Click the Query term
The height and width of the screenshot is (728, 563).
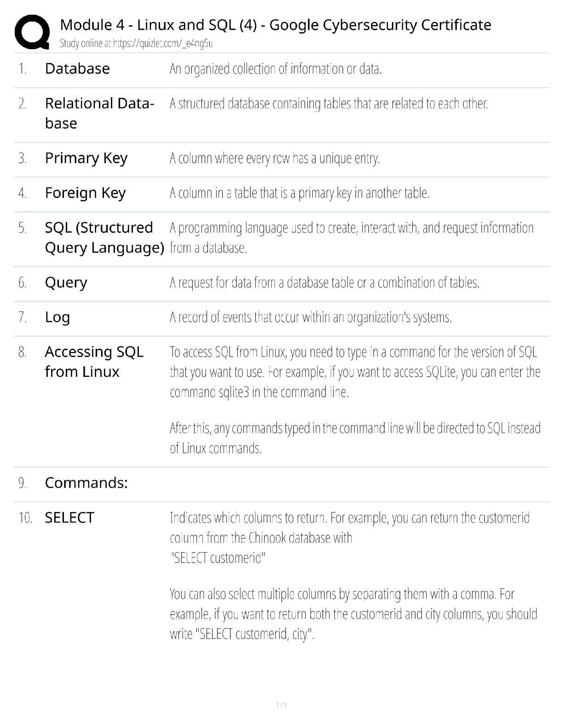pos(66,282)
